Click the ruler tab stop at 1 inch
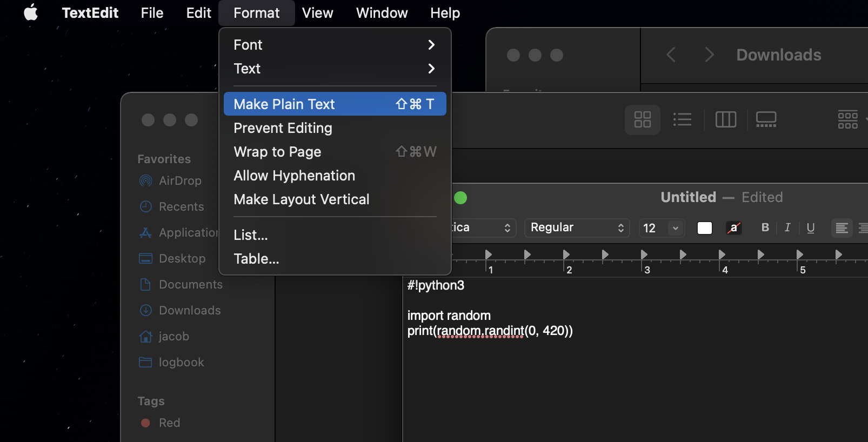Viewport: 868px width, 442px height. click(x=489, y=255)
